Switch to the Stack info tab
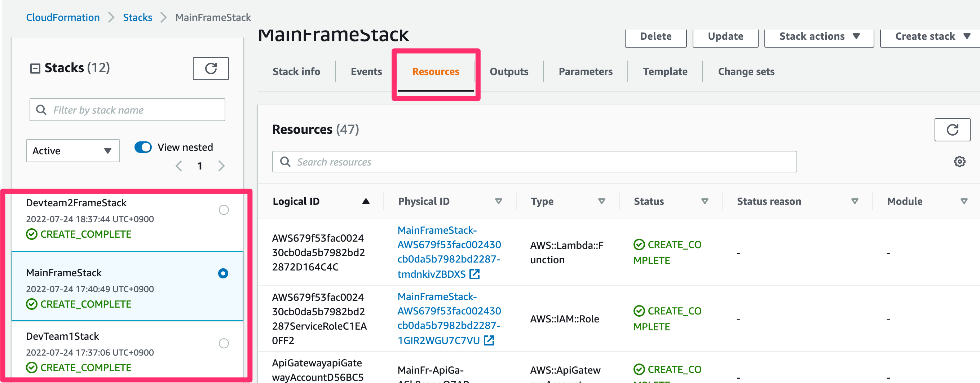Viewport: 980px width, 383px height. point(296,71)
